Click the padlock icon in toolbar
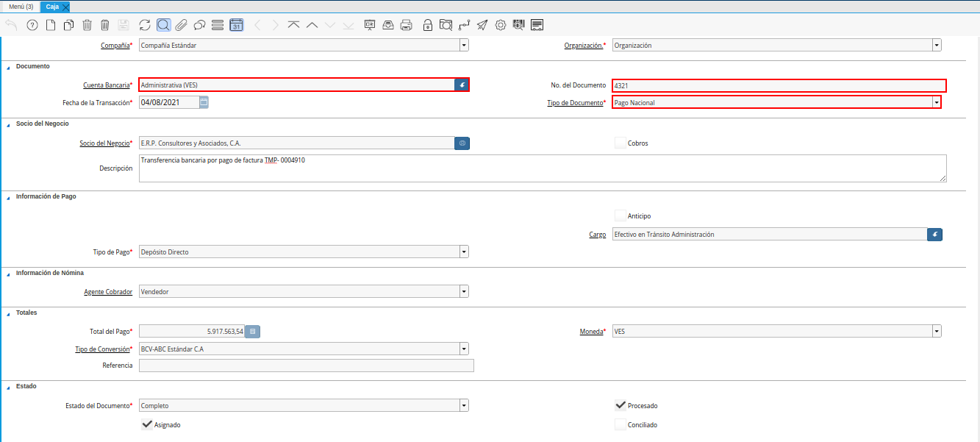Image resolution: width=980 pixels, height=442 pixels. point(428,25)
